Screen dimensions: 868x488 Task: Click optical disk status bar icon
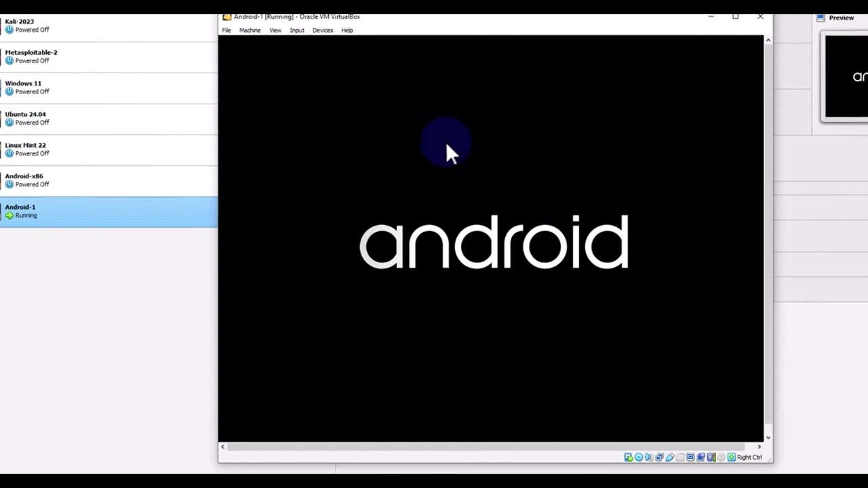[639, 457]
